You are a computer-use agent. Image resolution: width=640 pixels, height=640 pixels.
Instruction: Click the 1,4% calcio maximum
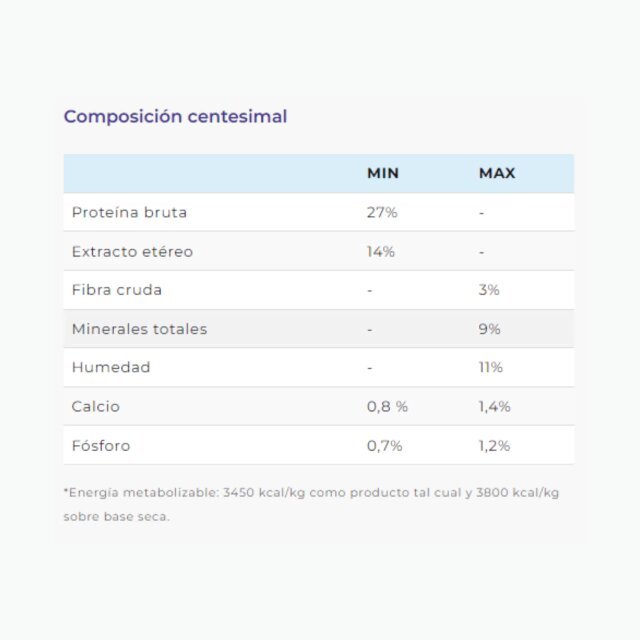(x=494, y=407)
